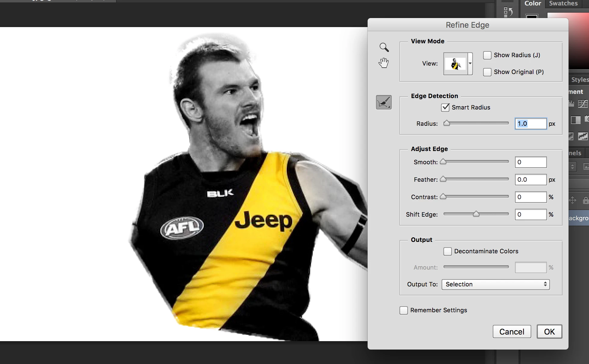
Task: Open the Output To dropdown
Action: point(495,284)
